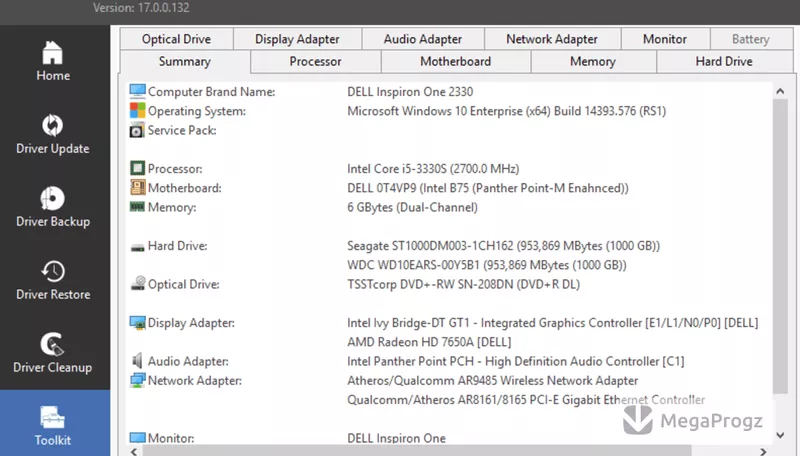Select the Intel Ivy Bridge-DT GT1 entry

pyautogui.click(x=553, y=323)
